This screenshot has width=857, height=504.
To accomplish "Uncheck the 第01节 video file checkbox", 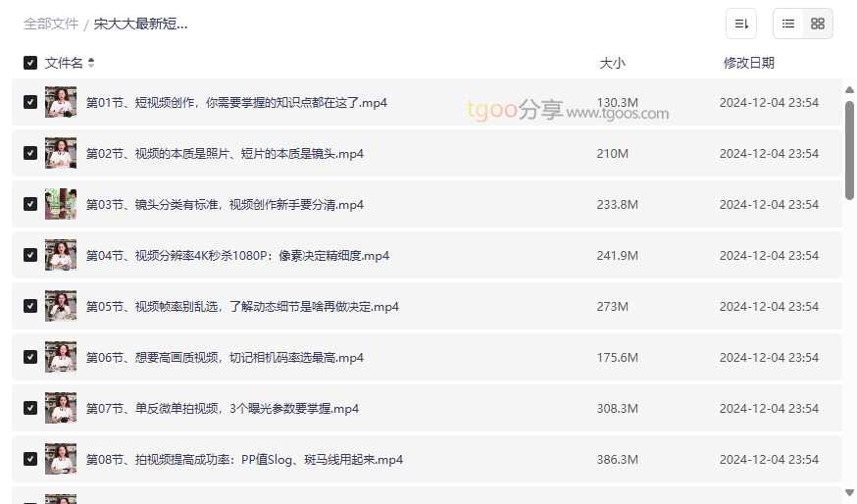I will coord(30,102).
